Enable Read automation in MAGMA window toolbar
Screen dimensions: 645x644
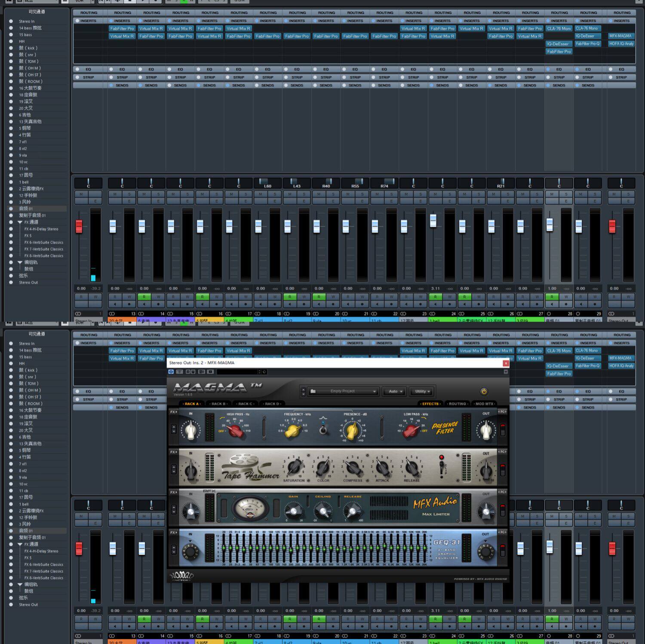pos(187,371)
